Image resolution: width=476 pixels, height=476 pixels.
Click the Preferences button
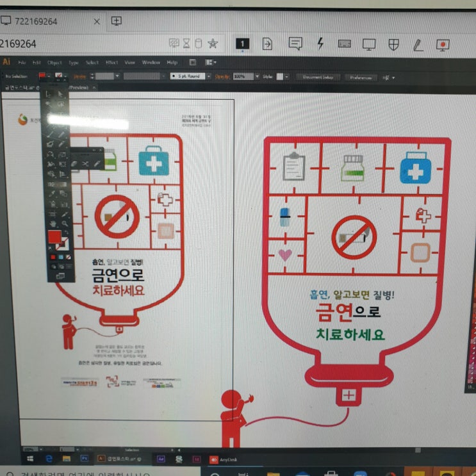pos(361,78)
